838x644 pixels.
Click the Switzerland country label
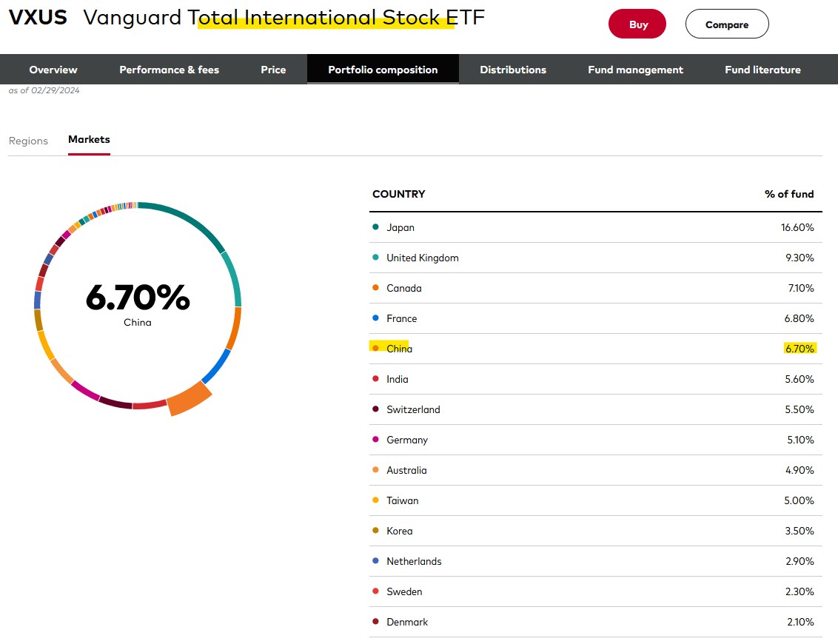coord(413,409)
